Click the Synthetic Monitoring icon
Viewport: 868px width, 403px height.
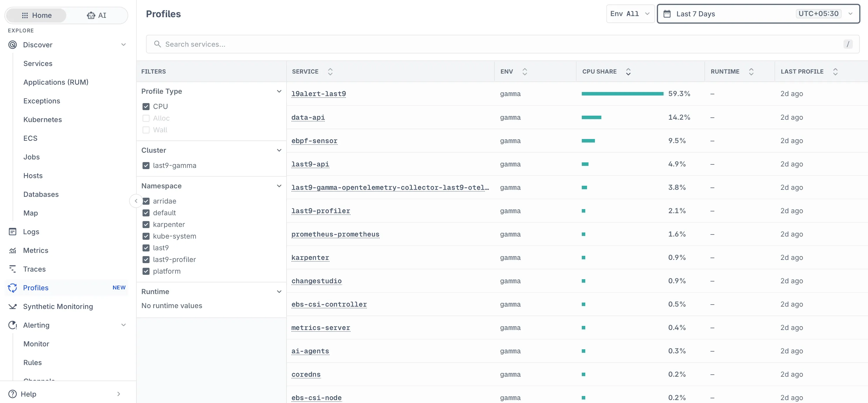tap(13, 306)
